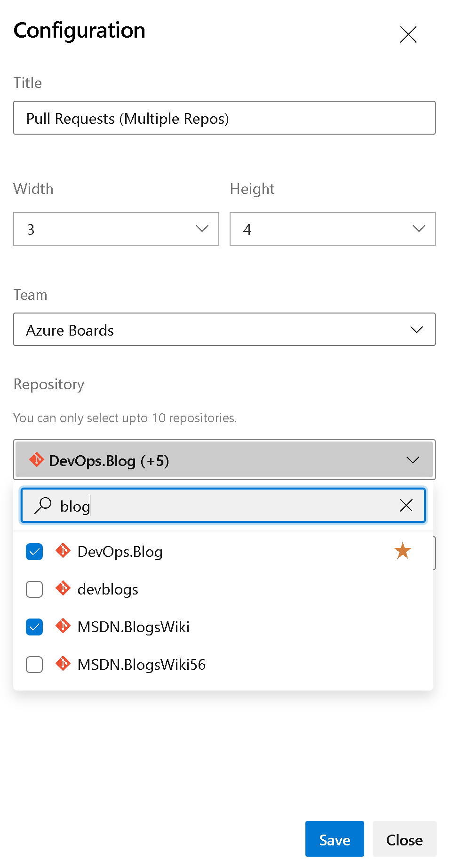Select the MSDN.BlogsWiki list entry text
Image resolution: width=455 pixels, height=868 pixels.
pos(134,627)
